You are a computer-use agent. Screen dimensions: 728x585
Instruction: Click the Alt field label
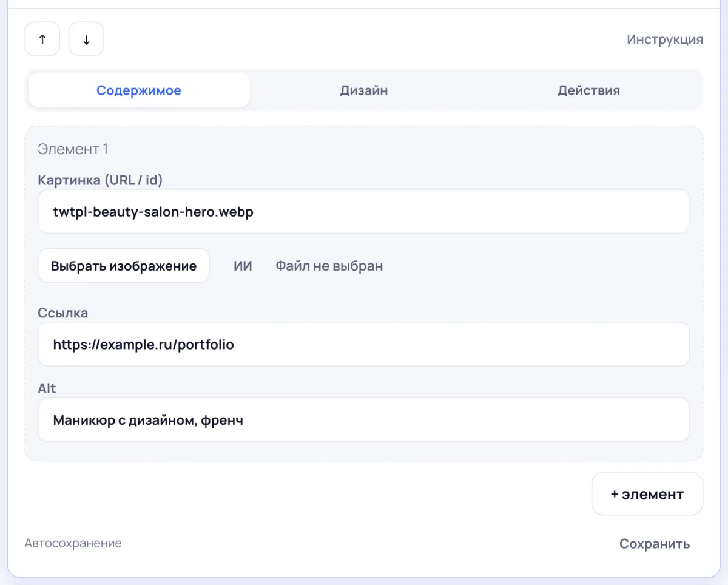(47, 388)
